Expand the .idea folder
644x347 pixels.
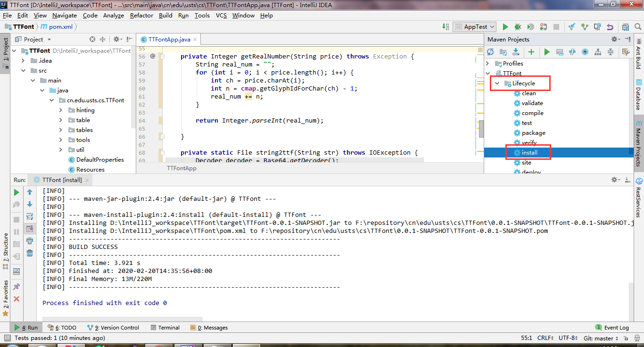[x=23, y=61]
